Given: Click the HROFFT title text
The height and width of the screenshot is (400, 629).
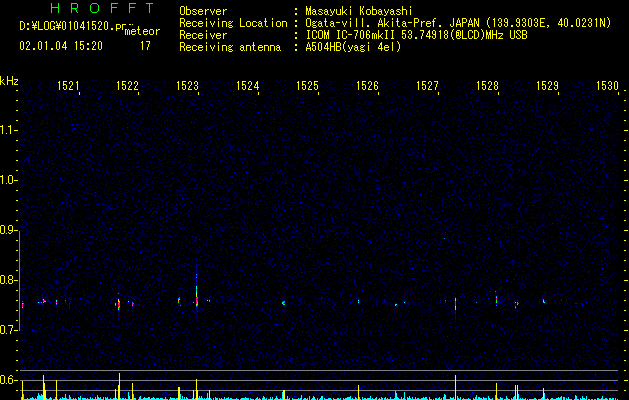Looking at the screenshot, I should pos(102,8).
